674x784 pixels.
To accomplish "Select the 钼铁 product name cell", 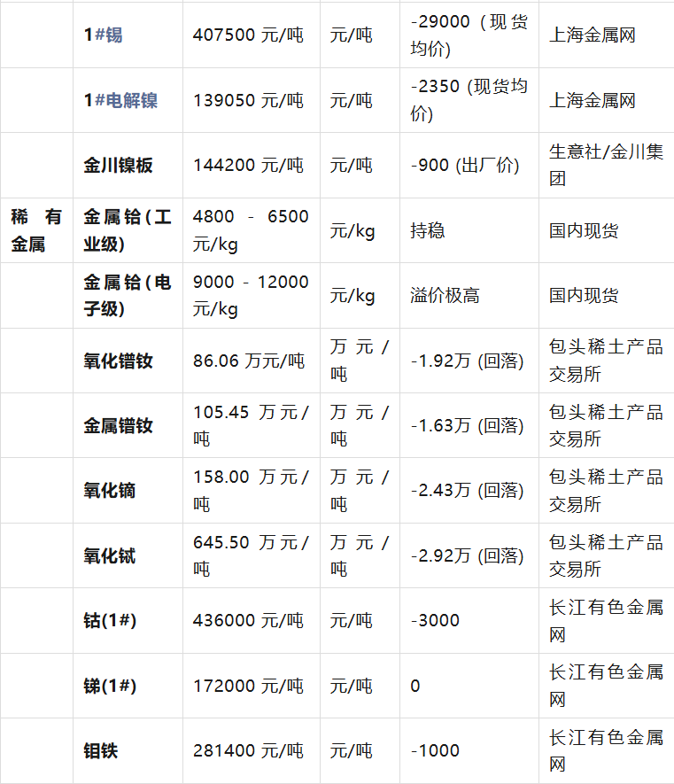I will [101, 751].
